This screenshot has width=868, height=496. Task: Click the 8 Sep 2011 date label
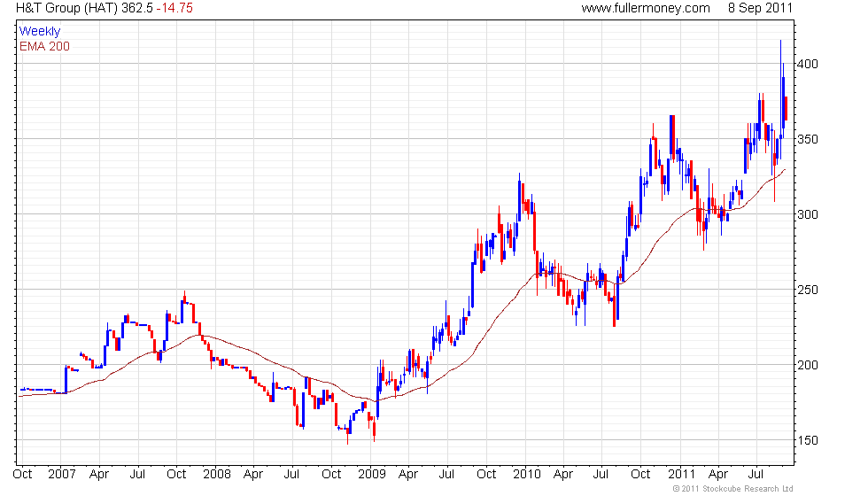point(760,8)
